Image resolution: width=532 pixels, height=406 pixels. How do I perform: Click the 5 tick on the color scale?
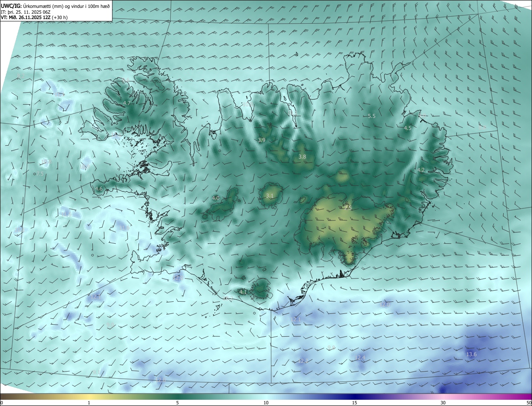(177, 403)
